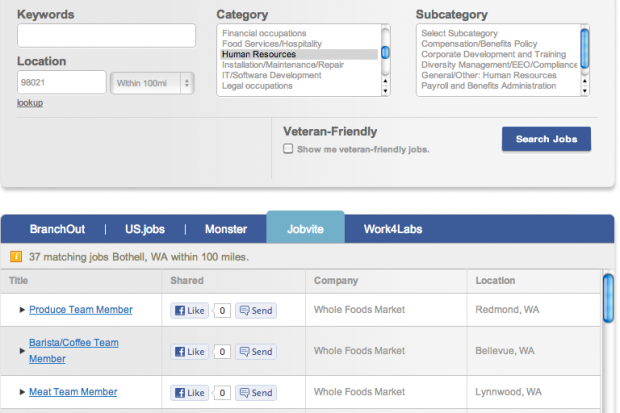Click the like count for Produce Team Member
This screenshot has width=620, height=413.
[222, 311]
